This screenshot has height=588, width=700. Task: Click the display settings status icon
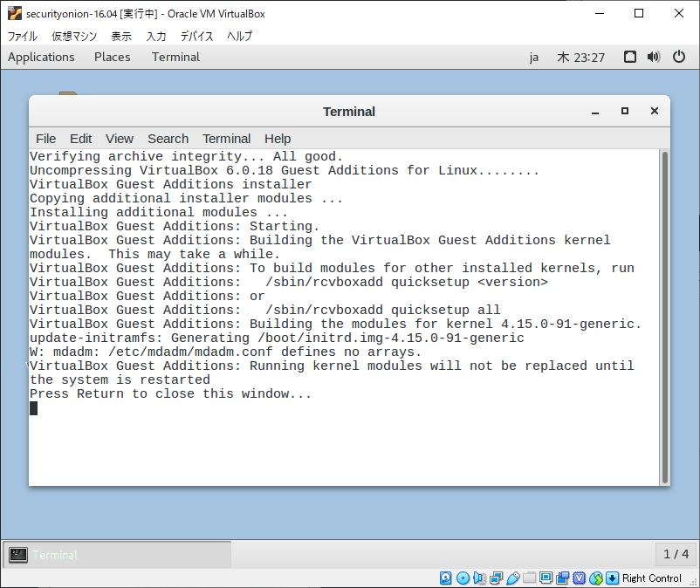point(546,578)
